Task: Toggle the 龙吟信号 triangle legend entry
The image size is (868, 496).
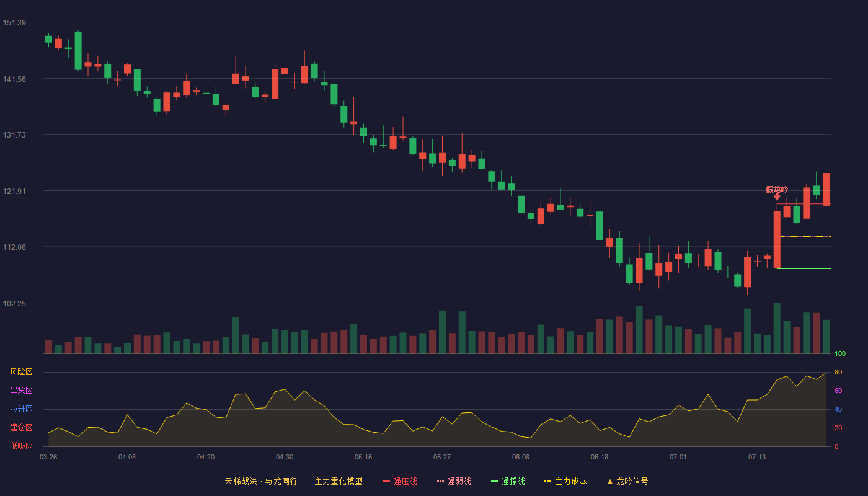Action: (x=627, y=481)
